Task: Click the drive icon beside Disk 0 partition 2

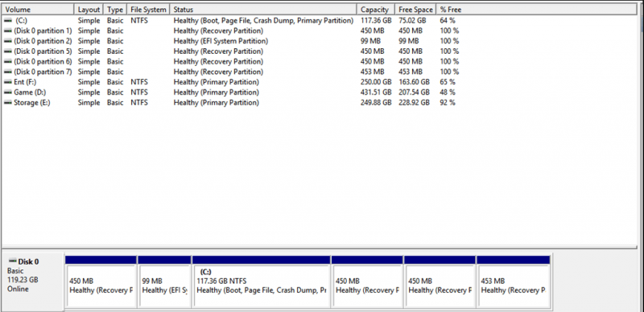Action: pos(8,41)
